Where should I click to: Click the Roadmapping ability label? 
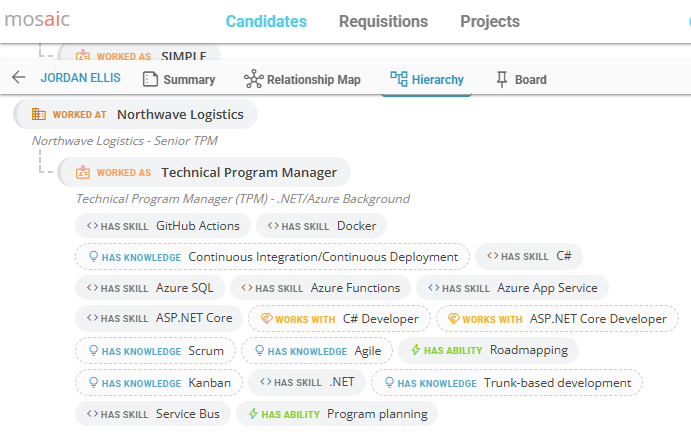click(x=529, y=350)
